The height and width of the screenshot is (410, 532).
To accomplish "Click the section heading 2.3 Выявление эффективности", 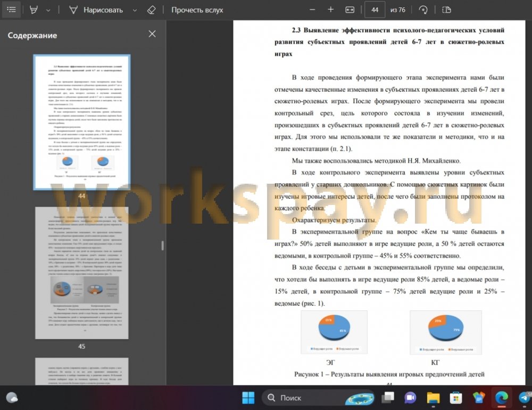I will click(389, 42).
